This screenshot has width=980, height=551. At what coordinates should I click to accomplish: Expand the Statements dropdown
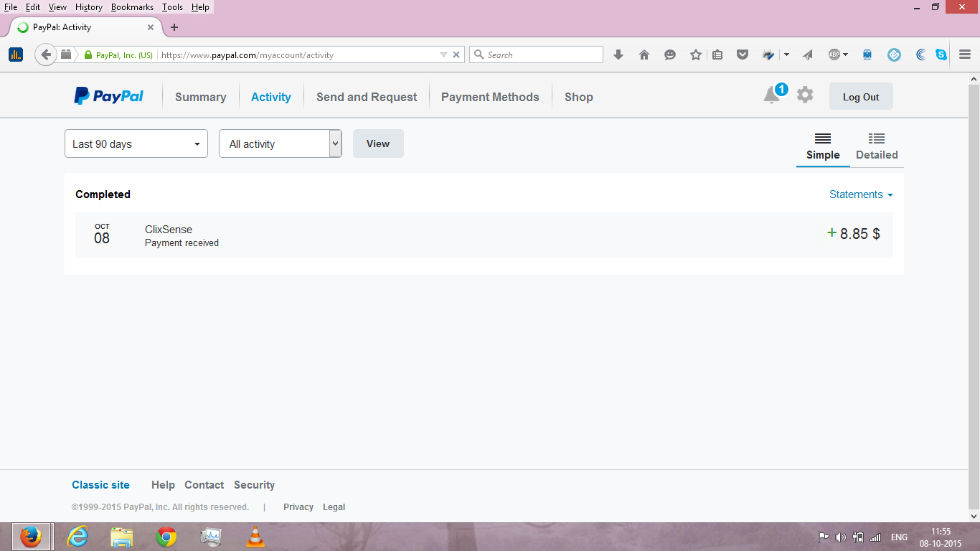point(861,194)
